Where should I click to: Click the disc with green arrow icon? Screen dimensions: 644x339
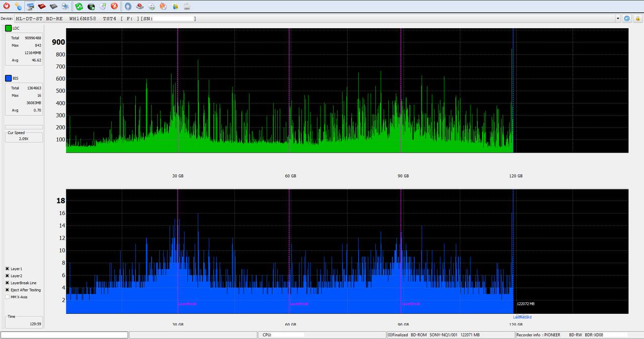click(x=103, y=6)
